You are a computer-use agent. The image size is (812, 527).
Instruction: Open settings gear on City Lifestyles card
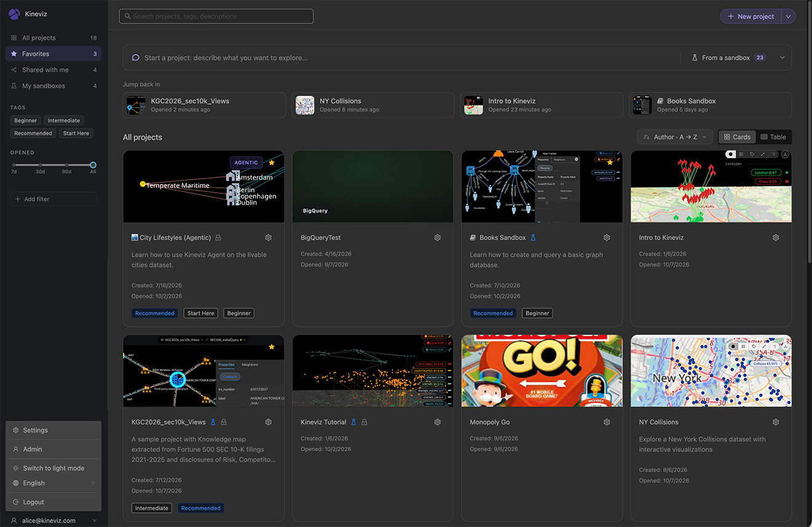[x=268, y=238]
